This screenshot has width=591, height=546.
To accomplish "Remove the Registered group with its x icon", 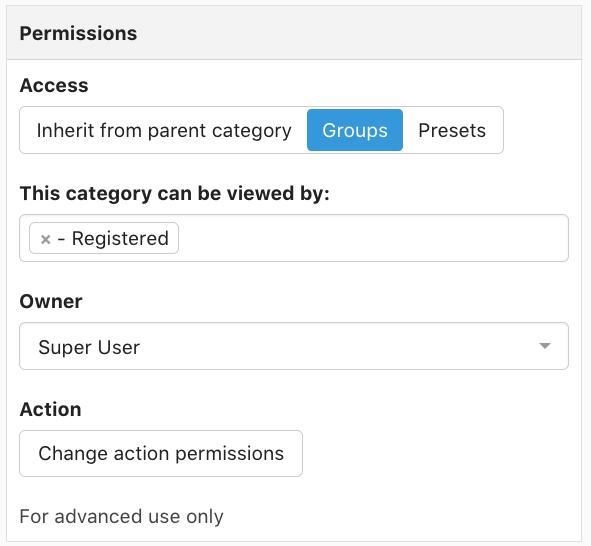I will (x=46, y=239).
